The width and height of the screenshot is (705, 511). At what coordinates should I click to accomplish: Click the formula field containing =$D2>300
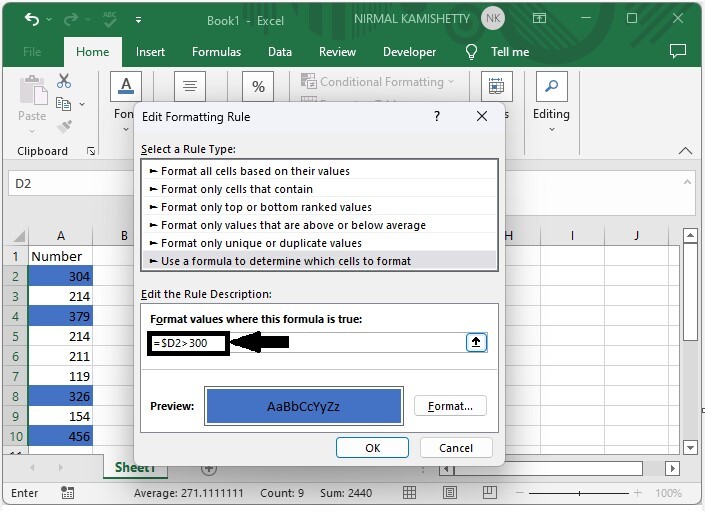click(306, 343)
